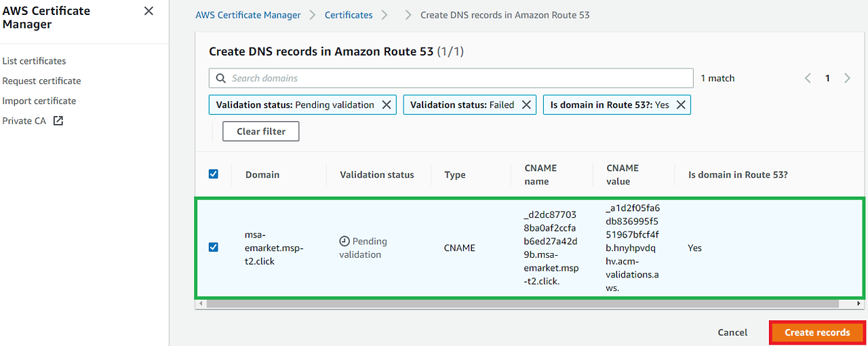Remove the Is domain in Route 53 filter
Screen dimensions: 868x346
click(681, 105)
